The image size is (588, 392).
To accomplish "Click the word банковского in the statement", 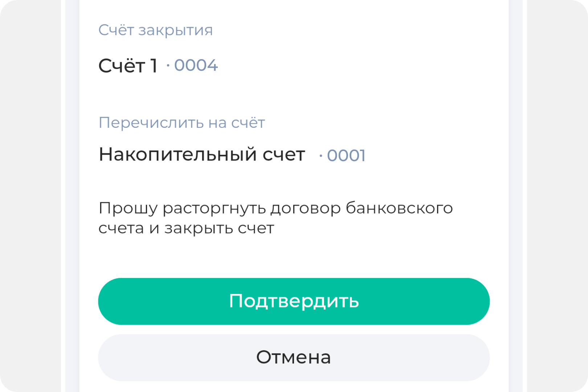I will click(399, 208).
